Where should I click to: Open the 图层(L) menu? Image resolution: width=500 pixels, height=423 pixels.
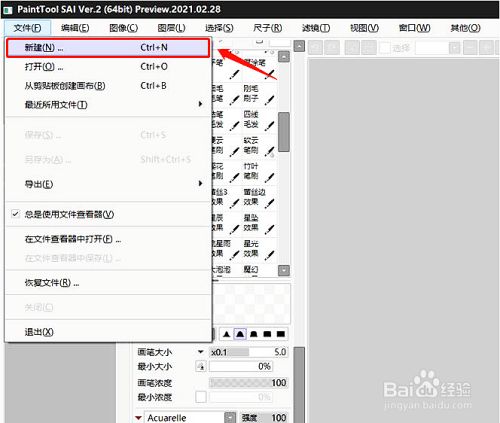tap(171, 28)
